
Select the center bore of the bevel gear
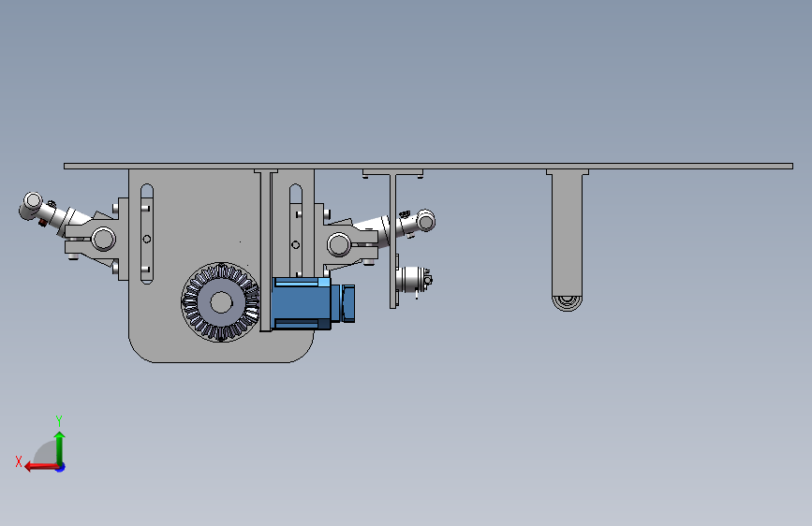[222, 302]
